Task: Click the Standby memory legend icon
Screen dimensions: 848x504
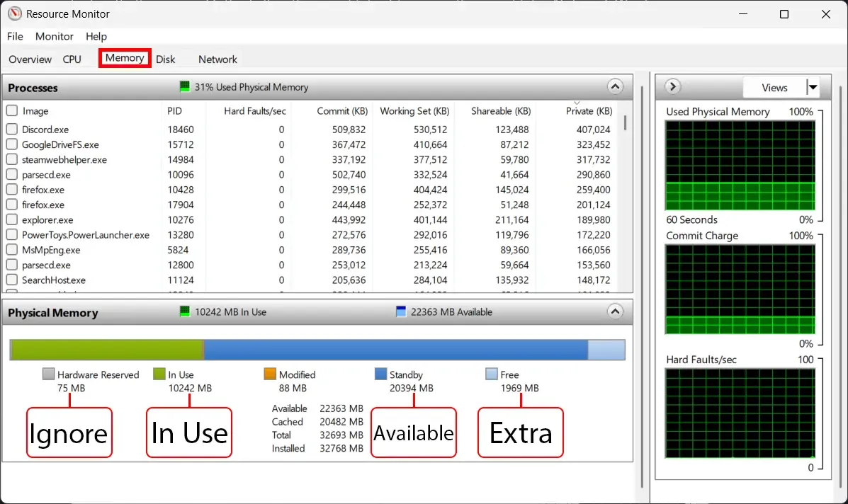Action: (x=380, y=374)
